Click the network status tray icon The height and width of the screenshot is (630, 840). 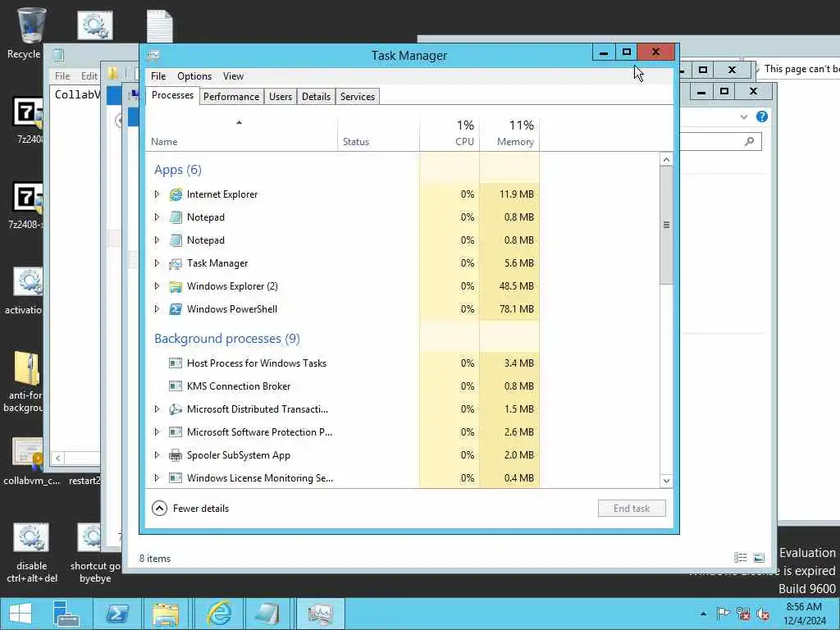pyautogui.click(x=743, y=614)
